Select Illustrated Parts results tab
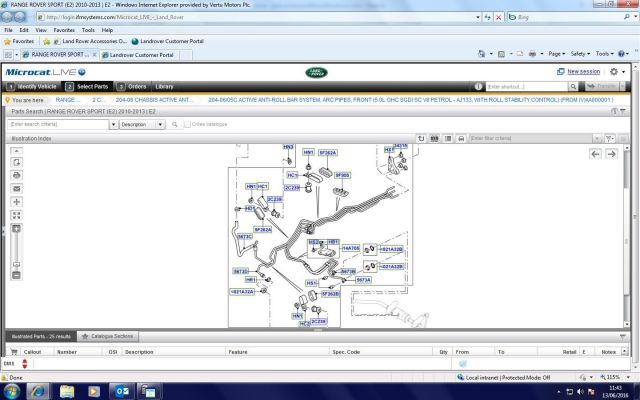 tap(41, 336)
